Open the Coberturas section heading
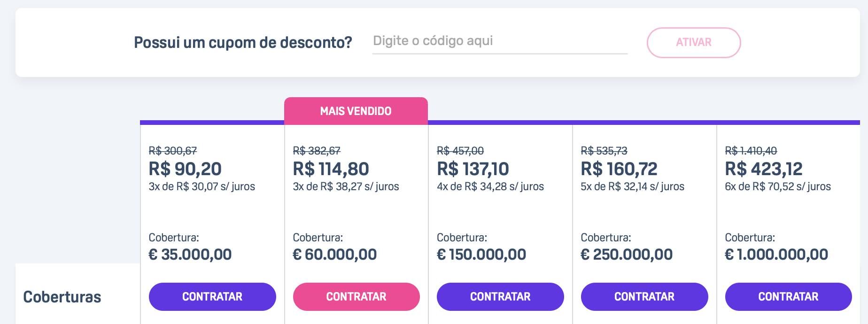Viewport: 868px width, 324px height. pyautogui.click(x=62, y=297)
